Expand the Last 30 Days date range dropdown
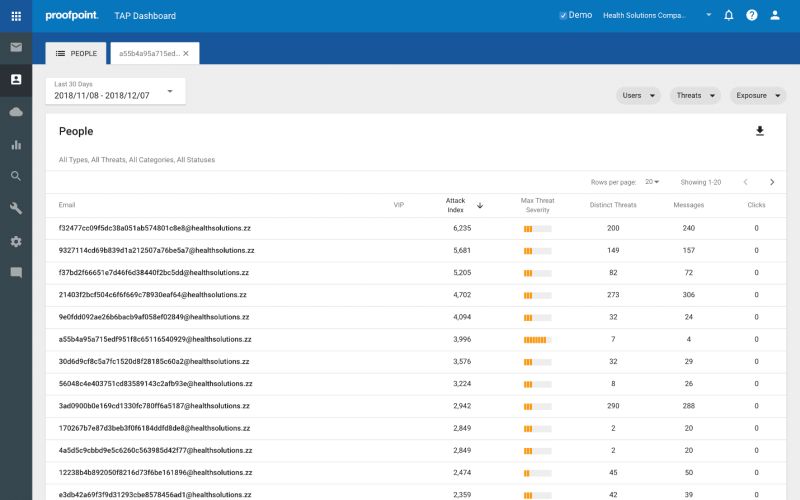 coord(115,91)
